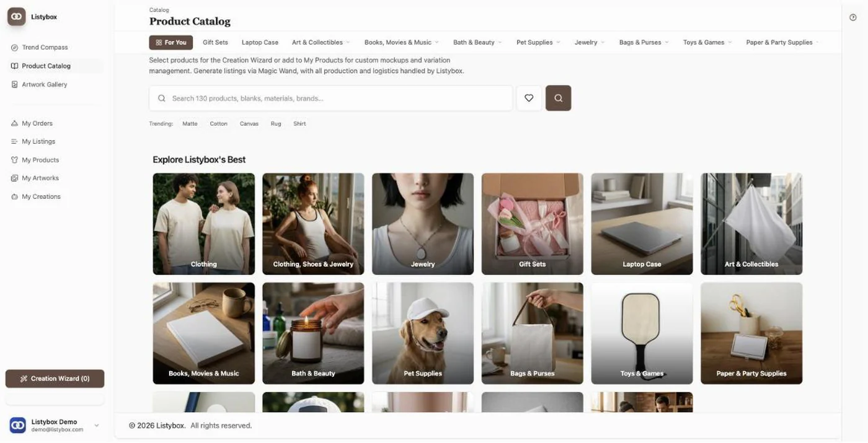Open the Bath & Beauty candle card
The image size is (868, 443).
(313, 333)
